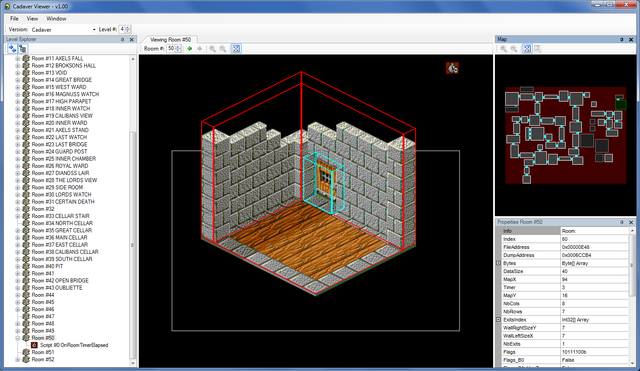Click green arrow next to Room # field
Viewport: 640px width, 371px height.
point(189,49)
